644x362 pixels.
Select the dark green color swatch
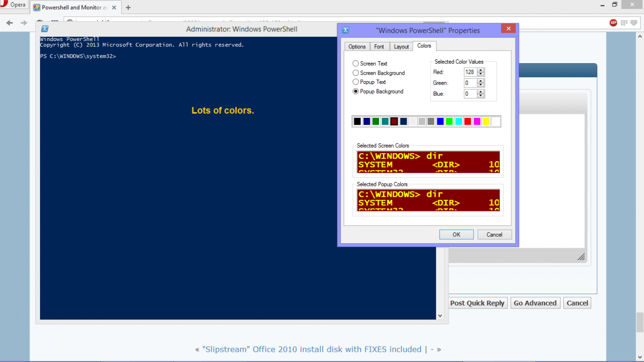(376, 122)
